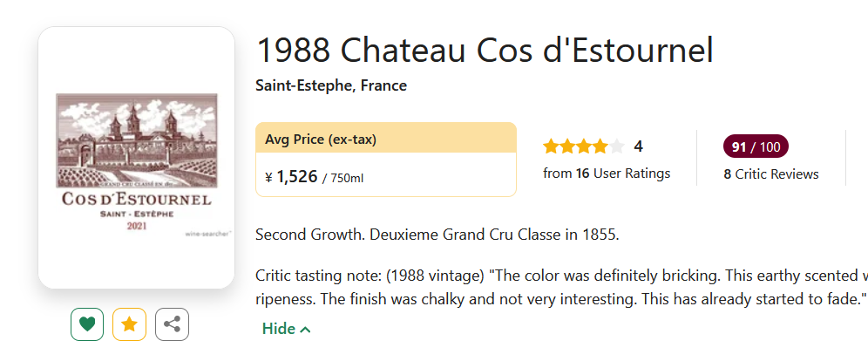Click the Second Growth classification text

tap(437, 234)
